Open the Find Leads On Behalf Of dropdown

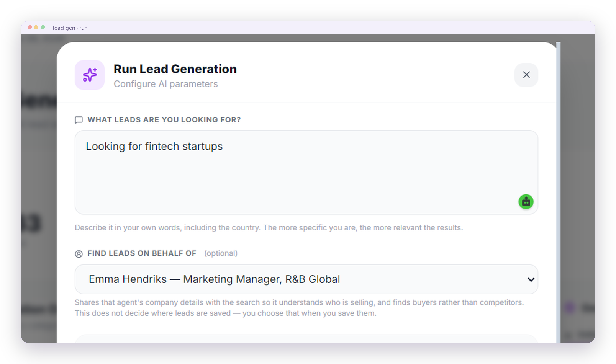pyautogui.click(x=306, y=279)
